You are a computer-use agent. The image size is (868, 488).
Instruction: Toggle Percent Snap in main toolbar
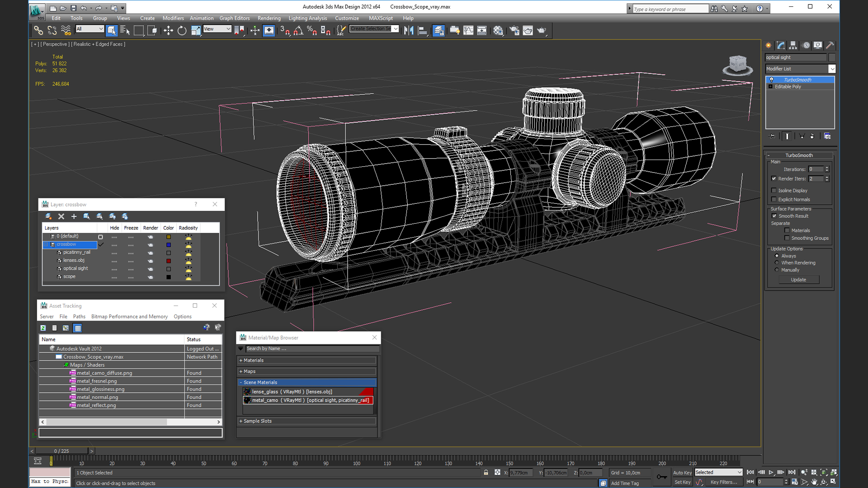312,30
